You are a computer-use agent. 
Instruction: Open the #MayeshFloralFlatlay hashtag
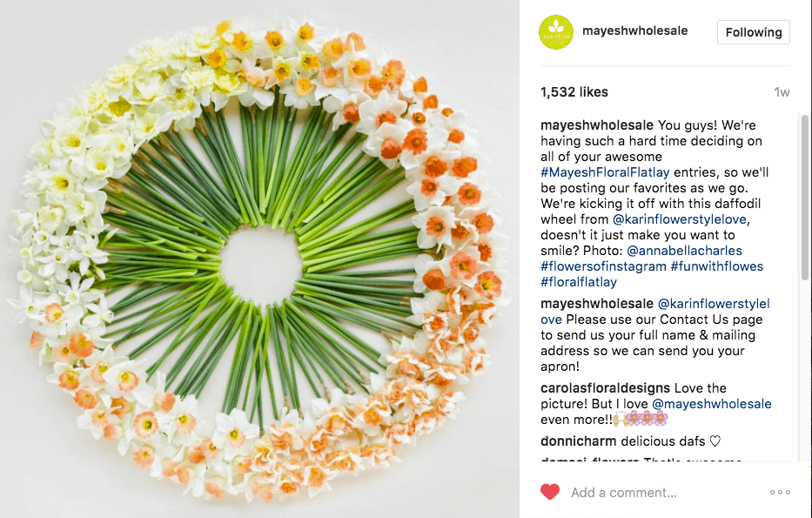[605, 172]
